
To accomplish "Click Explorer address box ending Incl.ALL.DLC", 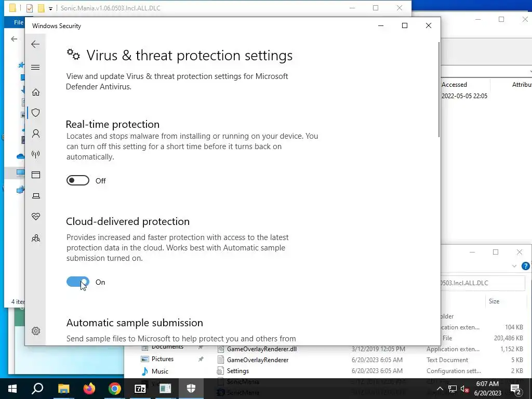I will click(x=483, y=283).
